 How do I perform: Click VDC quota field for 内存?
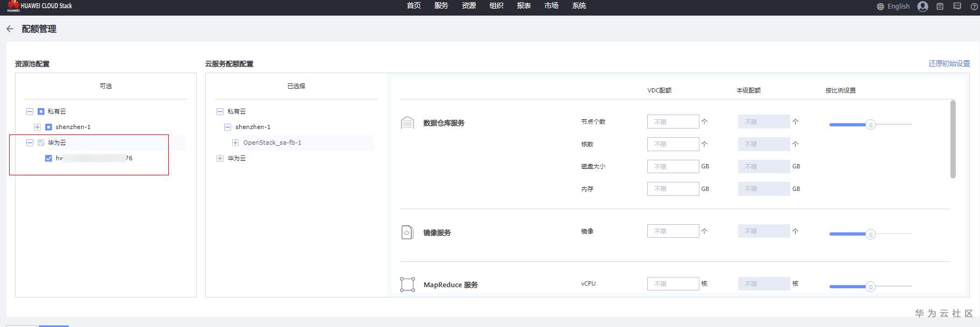(673, 189)
